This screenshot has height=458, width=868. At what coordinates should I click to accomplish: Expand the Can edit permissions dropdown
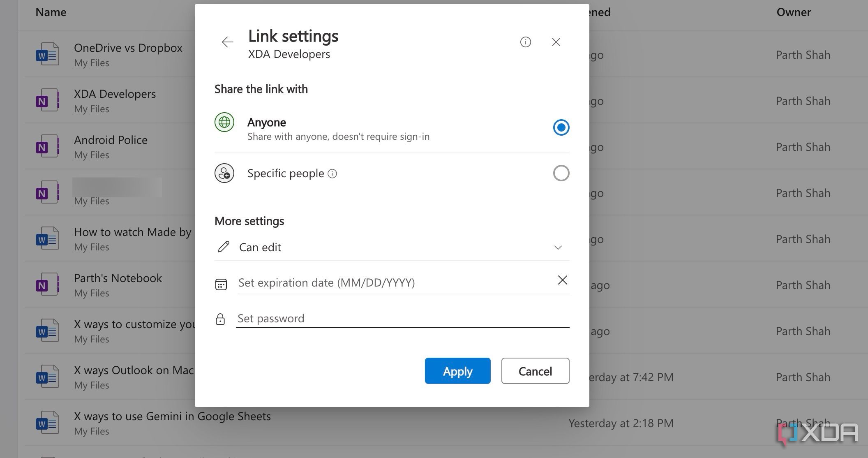coord(559,247)
